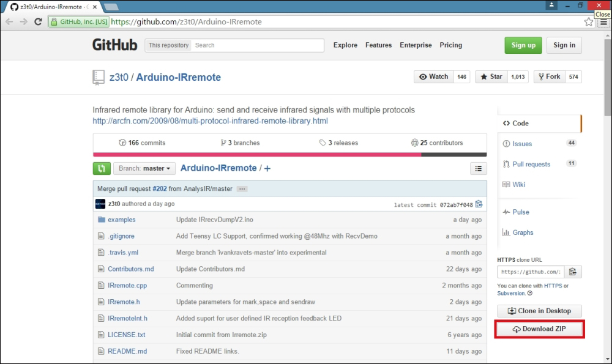Click Enterprise in the top navigation

(416, 45)
